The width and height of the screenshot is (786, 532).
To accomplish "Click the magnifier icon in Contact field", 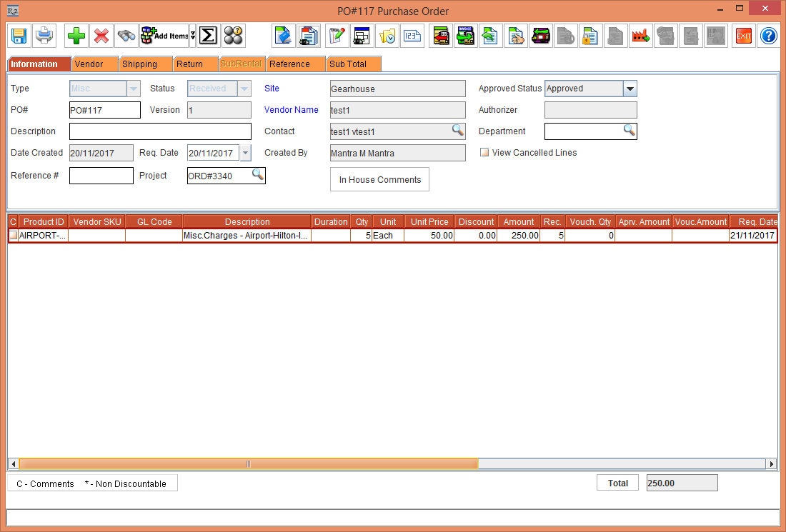I will coord(457,131).
